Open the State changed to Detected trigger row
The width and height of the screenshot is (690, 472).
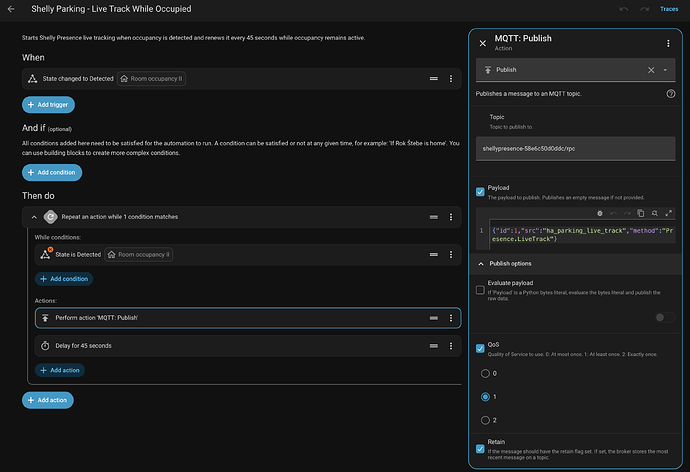[242, 79]
